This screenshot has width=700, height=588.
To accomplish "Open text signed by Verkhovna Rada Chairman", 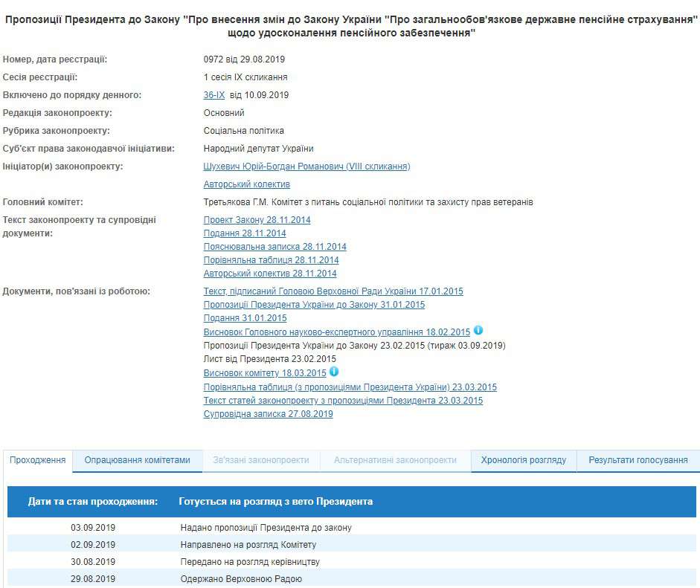I will (x=333, y=291).
